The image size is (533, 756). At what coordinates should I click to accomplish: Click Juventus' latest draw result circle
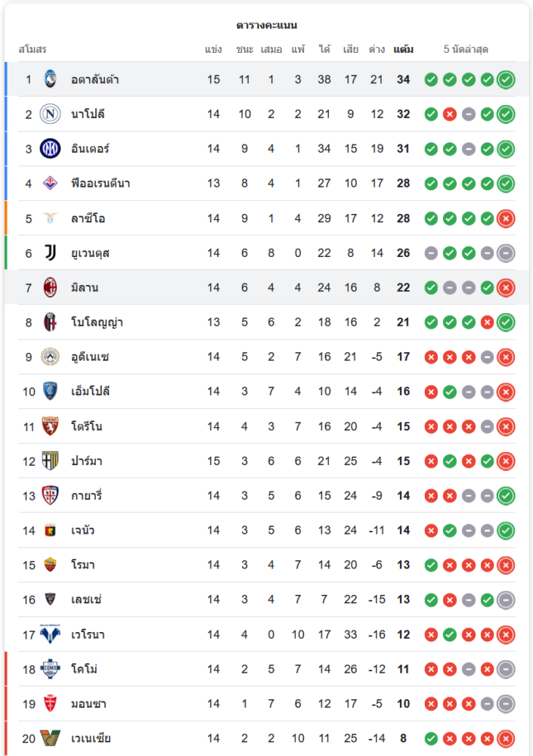pos(506,253)
